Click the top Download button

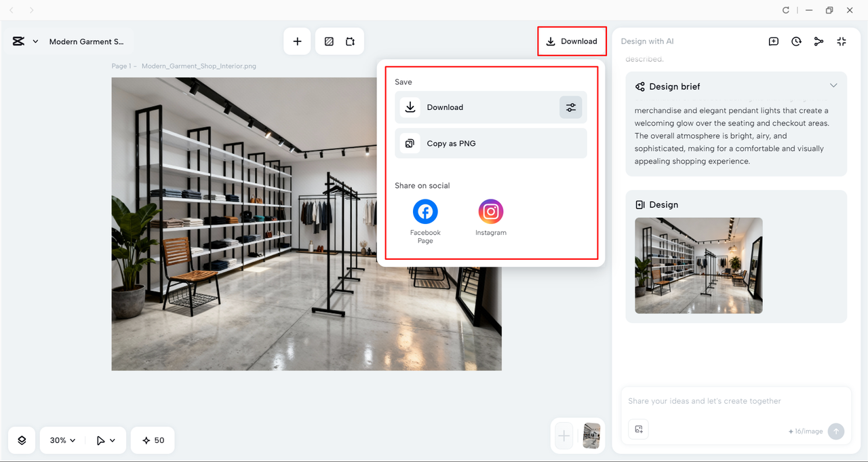click(x=572, y=41)
